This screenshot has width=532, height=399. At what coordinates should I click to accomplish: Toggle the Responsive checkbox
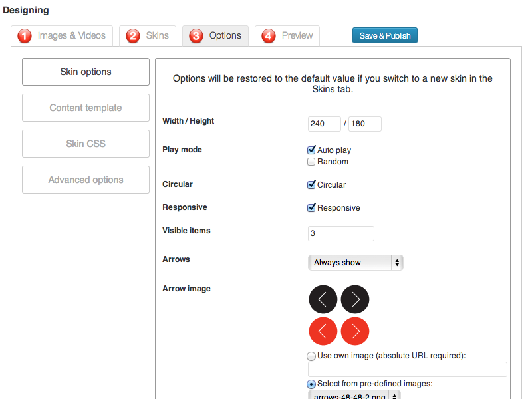point(311,208)
